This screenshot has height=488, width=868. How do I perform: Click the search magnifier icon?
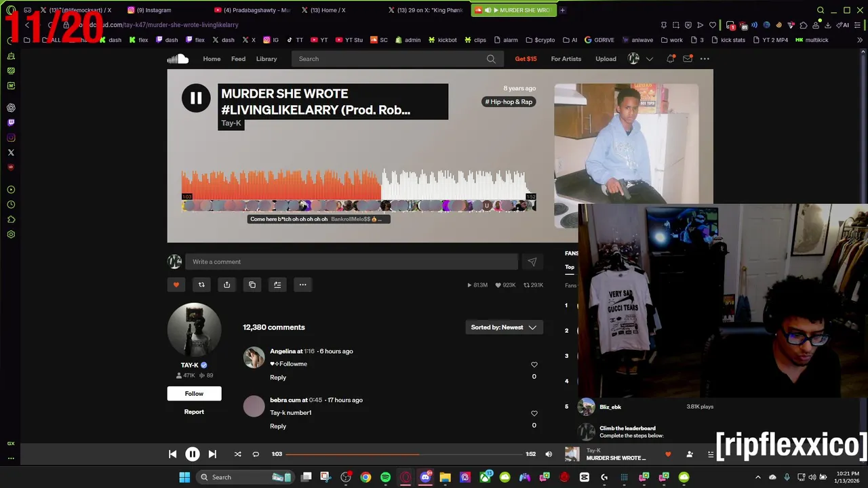tap(491, 59)
